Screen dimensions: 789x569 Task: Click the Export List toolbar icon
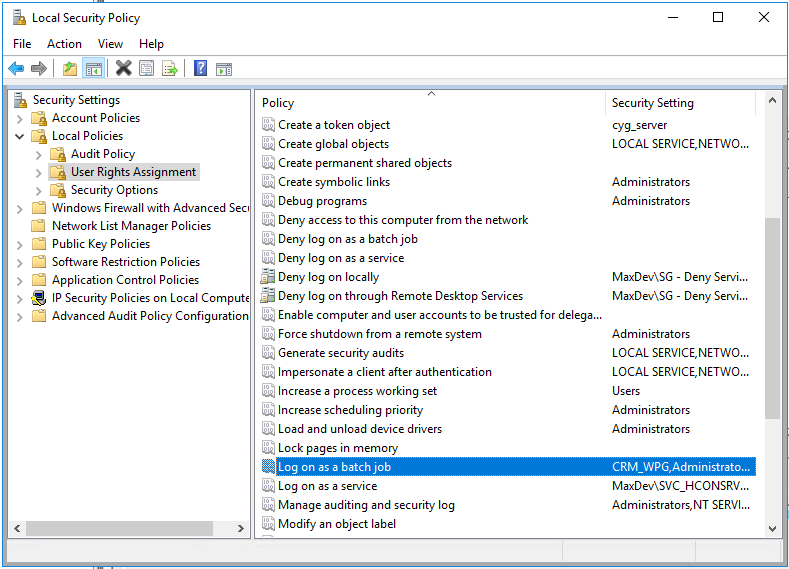(x=170, y=69)
